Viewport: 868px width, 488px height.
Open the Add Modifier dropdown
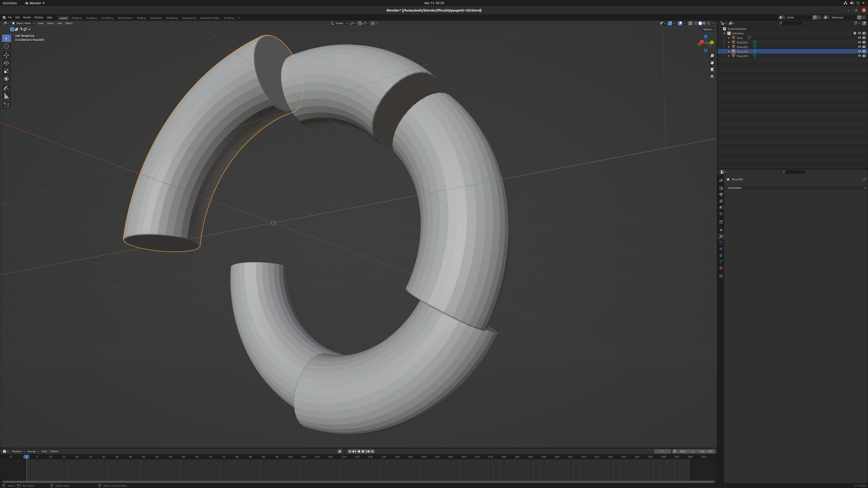coord(796,188)
